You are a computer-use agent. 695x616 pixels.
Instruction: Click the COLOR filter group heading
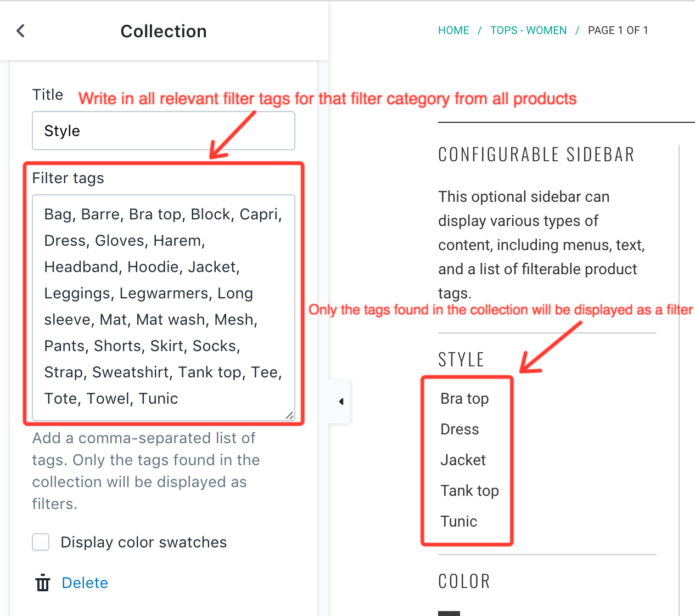(464, 581)
